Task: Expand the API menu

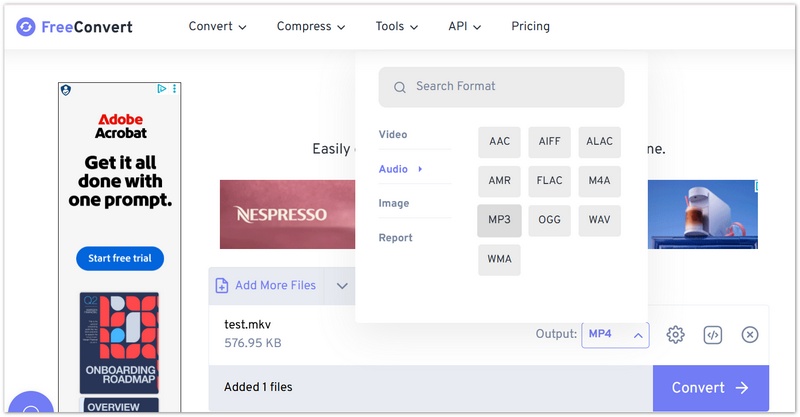Action: [x=464, y=27]
